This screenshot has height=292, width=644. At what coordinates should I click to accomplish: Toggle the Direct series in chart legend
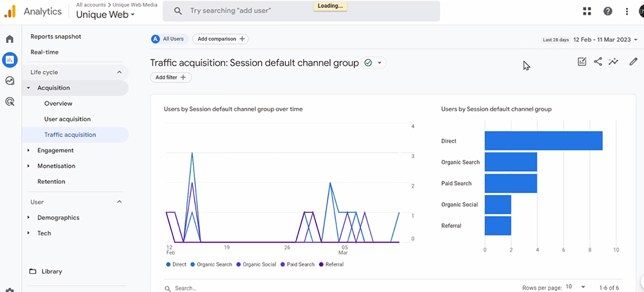tap(178, 264)
